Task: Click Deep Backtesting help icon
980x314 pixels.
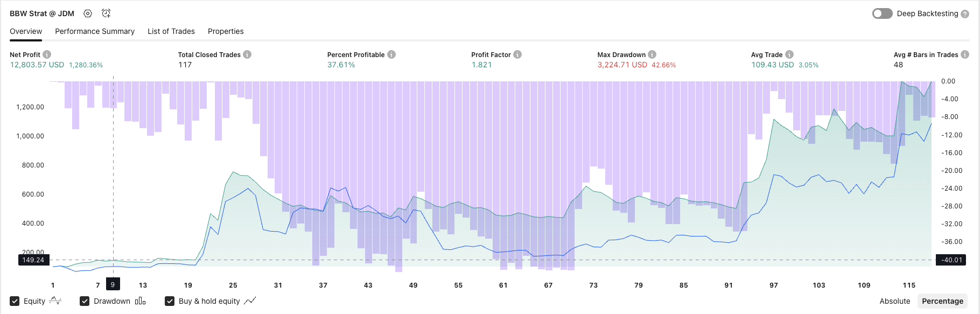Action: tap(965, 14)
